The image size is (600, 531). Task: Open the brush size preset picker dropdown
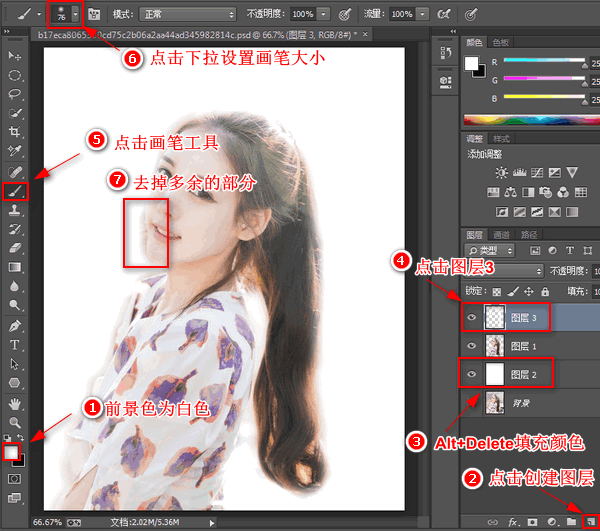coord(74,17)
